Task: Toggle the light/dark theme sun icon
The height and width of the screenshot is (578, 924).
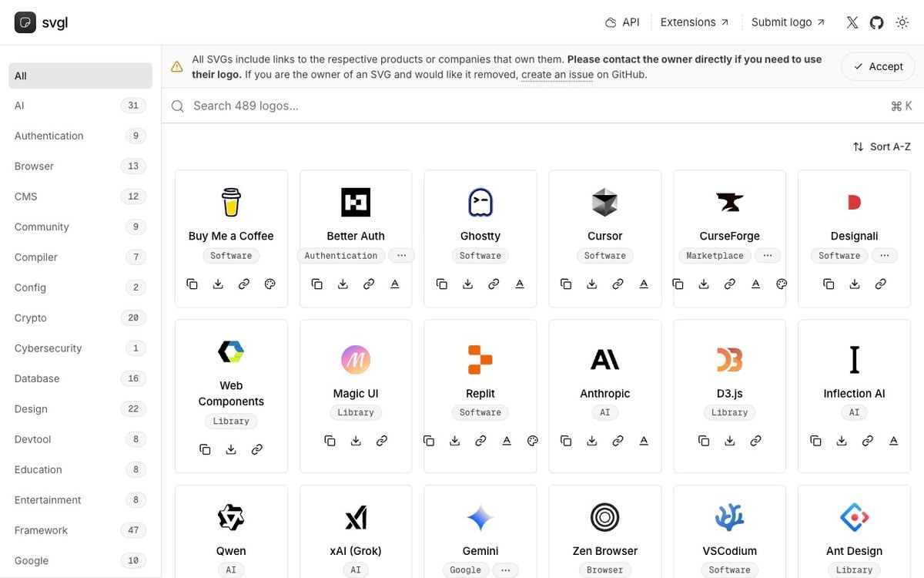Action: 902,22
